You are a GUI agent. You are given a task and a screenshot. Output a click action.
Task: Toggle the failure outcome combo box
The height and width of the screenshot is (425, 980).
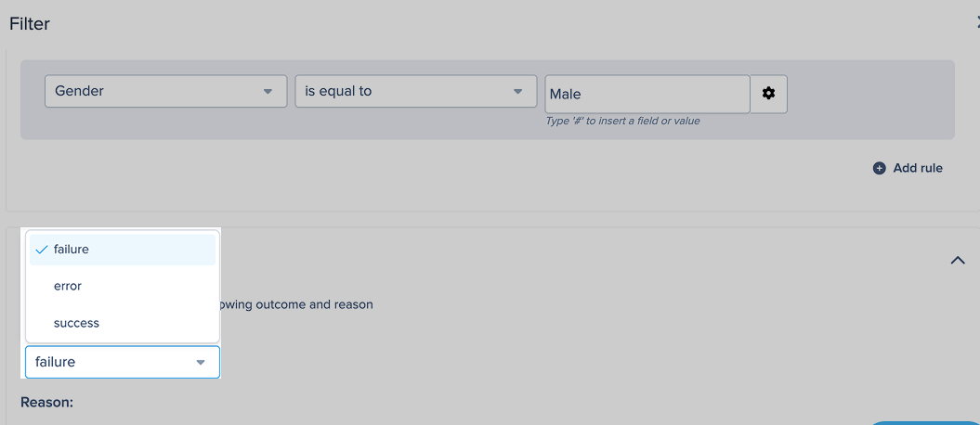click(122, 362)
